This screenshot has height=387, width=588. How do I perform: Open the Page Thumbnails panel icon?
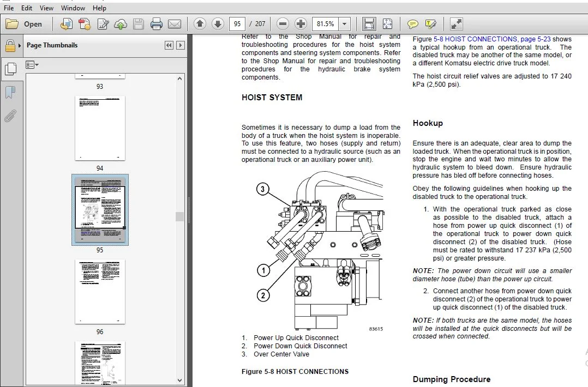pyautogui.click(x=10, y=69)
